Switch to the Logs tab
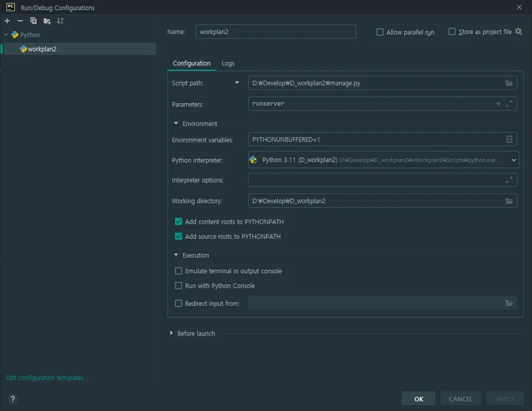The image size is (532, 411). coord(228,63)
